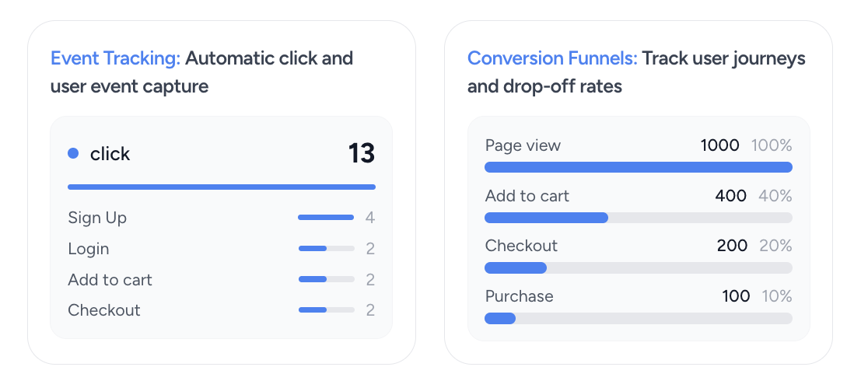Click the Login mini progress bar
Viewport: 868px width, 381px height.
[326, 249]
